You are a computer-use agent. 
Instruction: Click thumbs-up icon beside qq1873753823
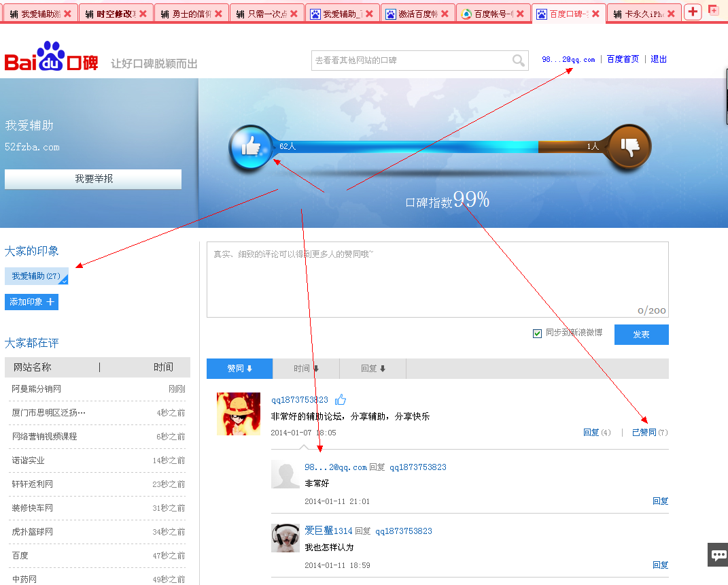coord(341,399)
